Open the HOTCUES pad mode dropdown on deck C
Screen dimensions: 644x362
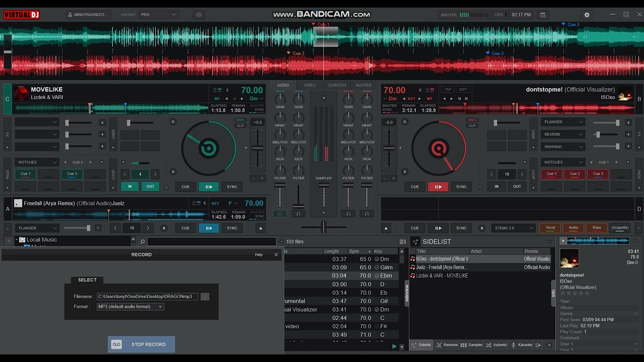37,162
